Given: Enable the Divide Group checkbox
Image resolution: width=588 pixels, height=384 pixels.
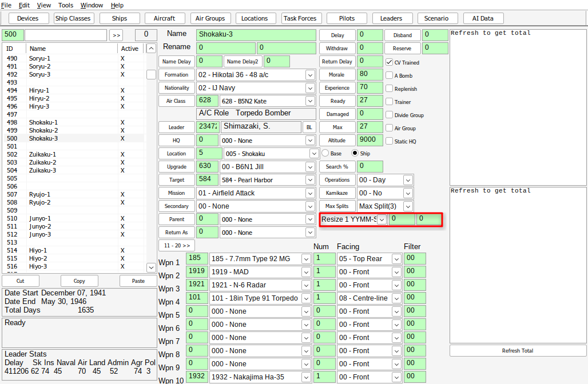Looking at the screenshot, I should pyautogui.click(x=390, y=115).
